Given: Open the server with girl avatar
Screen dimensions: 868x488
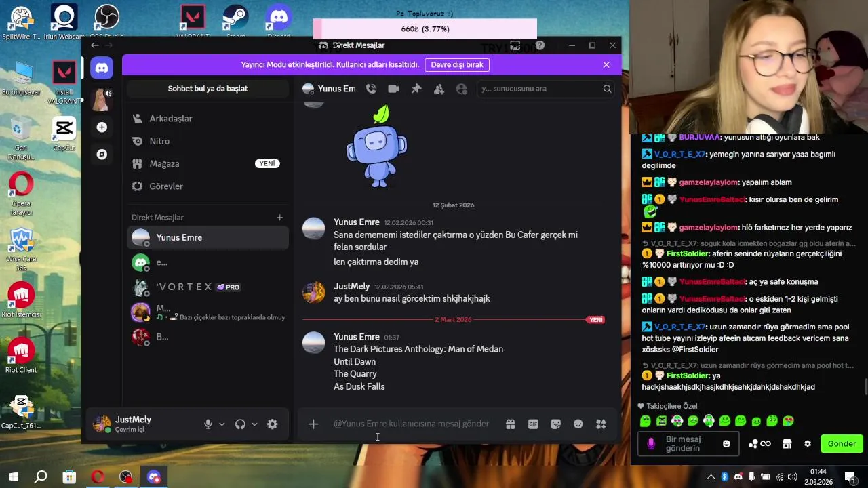Looking at the screenshot, I should (102, 100).
